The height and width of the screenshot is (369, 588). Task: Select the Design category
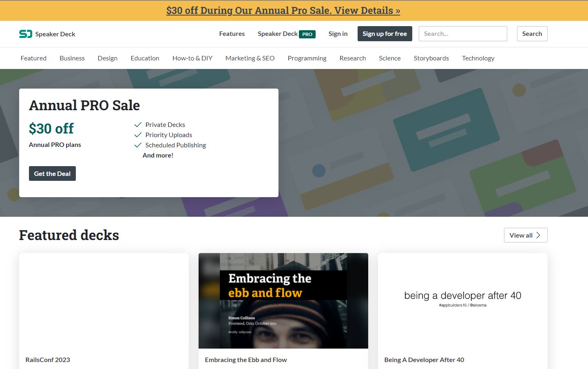108,58
